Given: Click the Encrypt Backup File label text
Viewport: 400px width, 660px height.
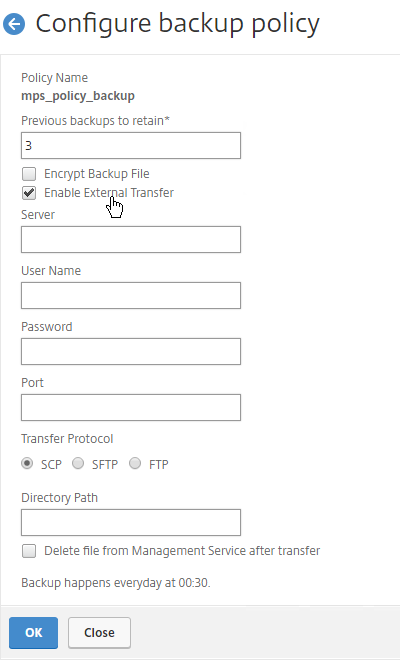Looking at the screenshot, I should (x=97, y=174).
